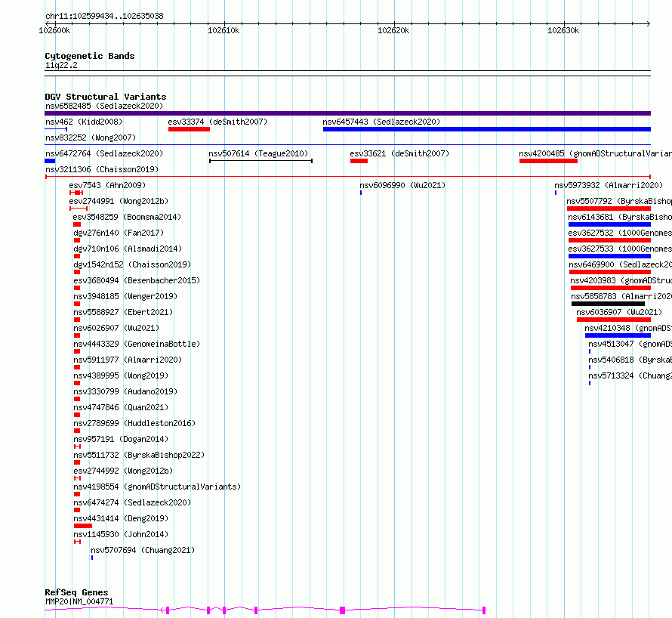Click the last MMP20 exon block
Viewport: 672px width, 618px height.
484,610
